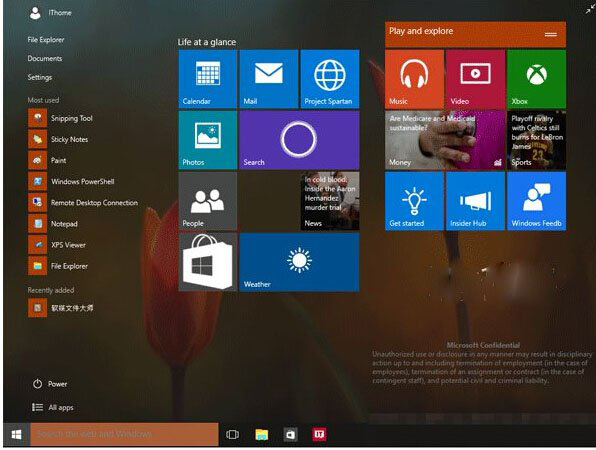Open the People tile

pos(208,201)
